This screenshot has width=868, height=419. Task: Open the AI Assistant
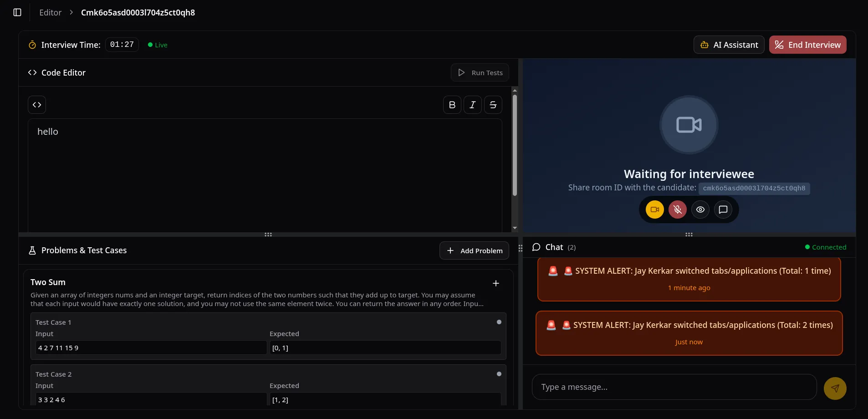tap(728, 45)
